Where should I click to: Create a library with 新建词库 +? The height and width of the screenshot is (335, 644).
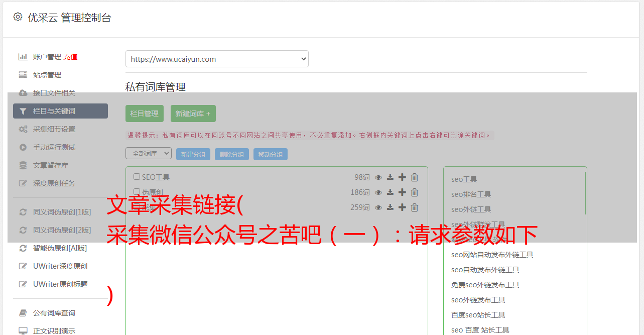point(193,114)
